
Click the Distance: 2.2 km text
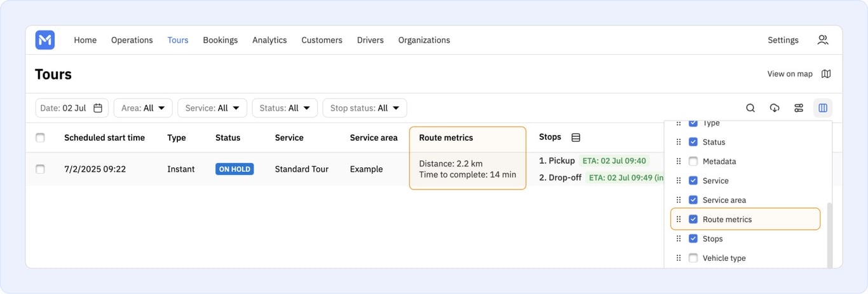[452, 164]
